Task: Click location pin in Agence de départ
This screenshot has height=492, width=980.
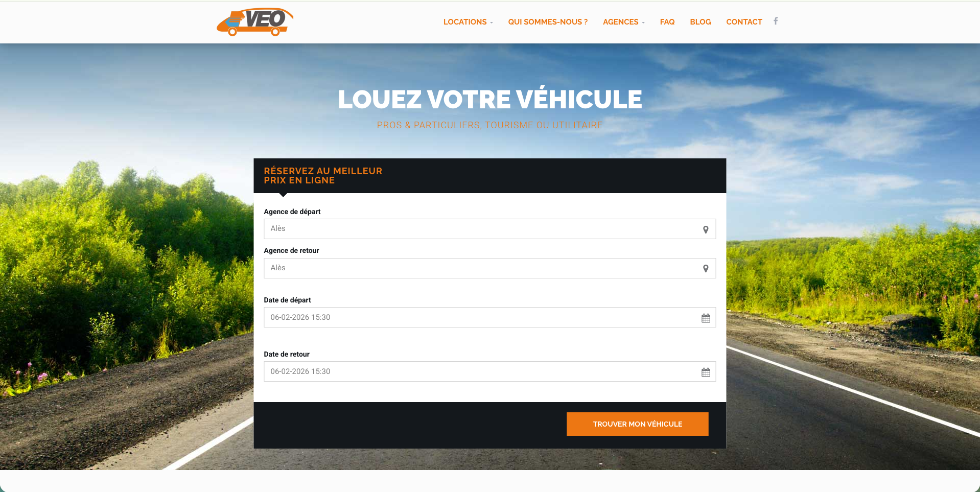Action: click(x=705, y=229)
